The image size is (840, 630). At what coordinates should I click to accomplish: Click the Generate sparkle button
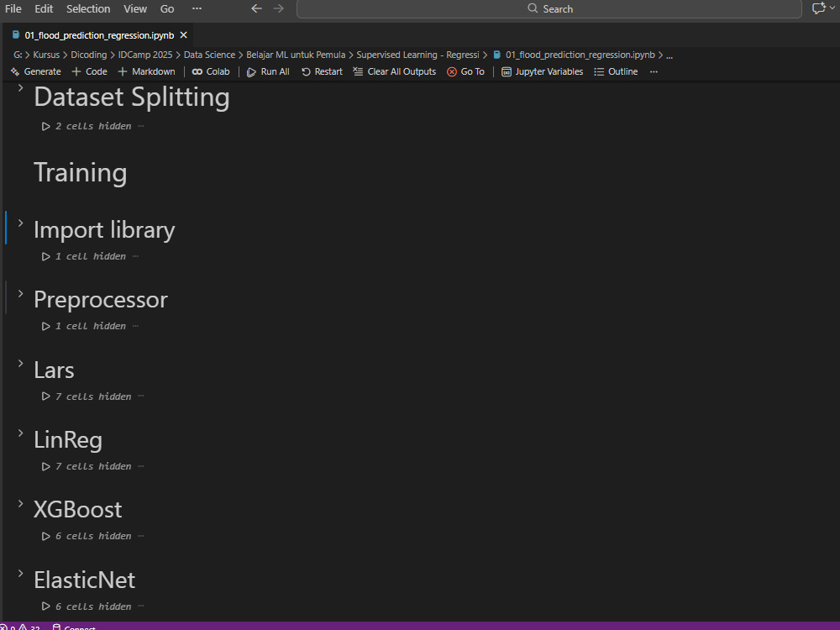36,71
